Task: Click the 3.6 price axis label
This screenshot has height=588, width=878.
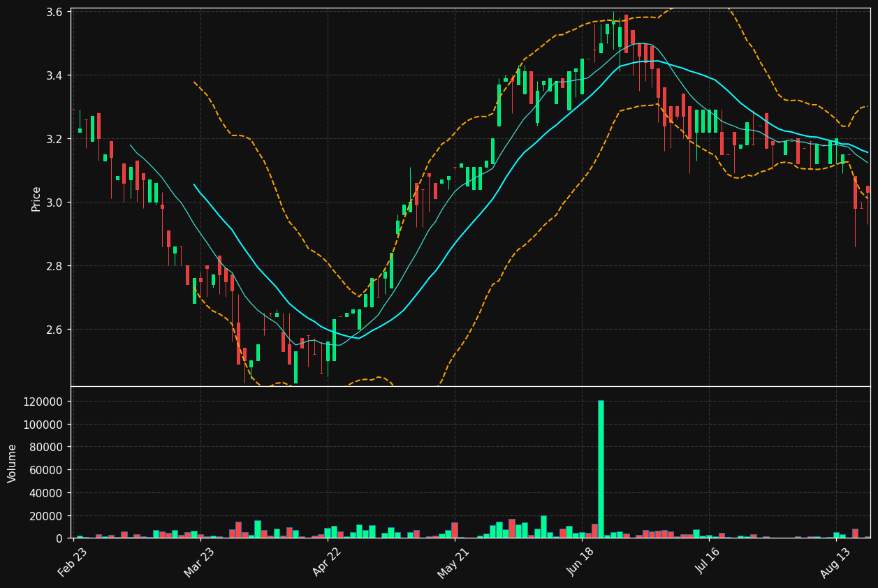Action: coord(55,13)
